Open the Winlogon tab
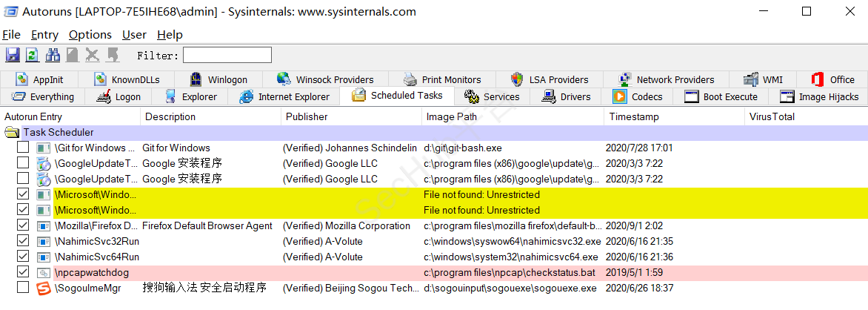 click(218, 79)
